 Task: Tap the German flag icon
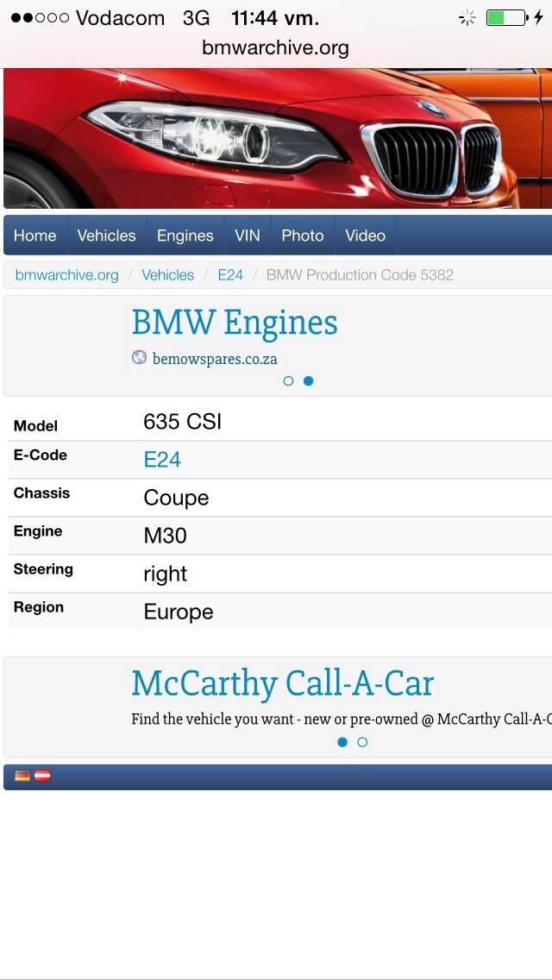tap(22, 776)
